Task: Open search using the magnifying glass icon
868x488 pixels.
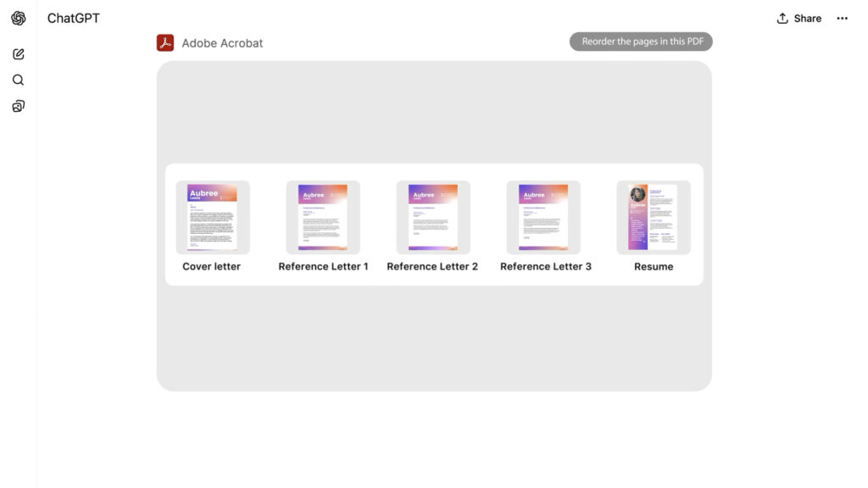Action: point(19,80)
